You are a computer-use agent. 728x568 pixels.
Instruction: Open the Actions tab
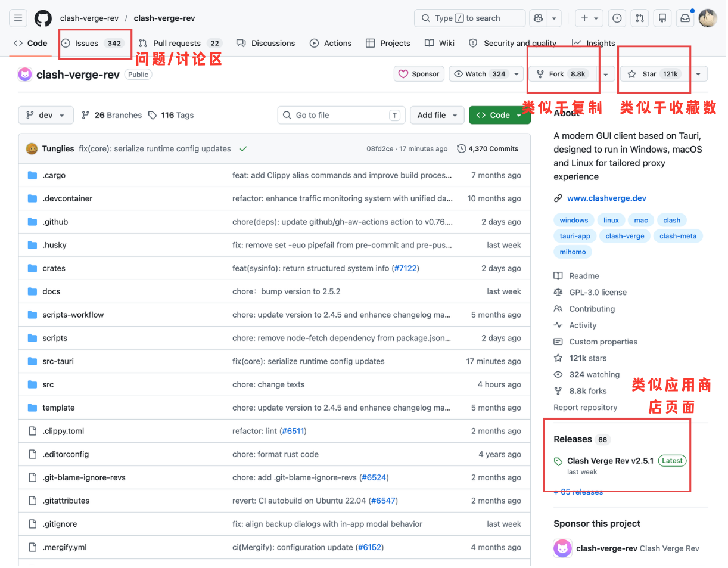point(331,43)
